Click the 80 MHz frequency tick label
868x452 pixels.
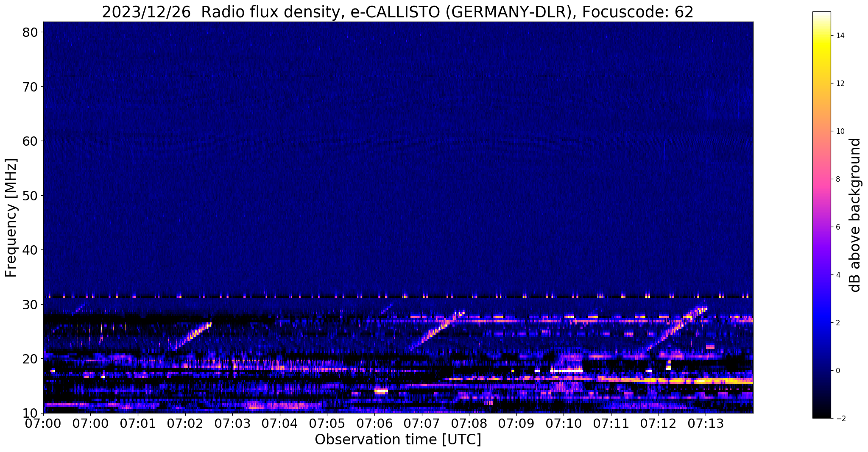click(x=31, y=32)
